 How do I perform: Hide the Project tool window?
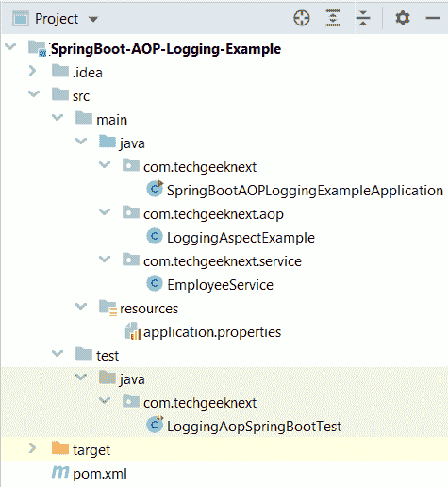(433, 18)
